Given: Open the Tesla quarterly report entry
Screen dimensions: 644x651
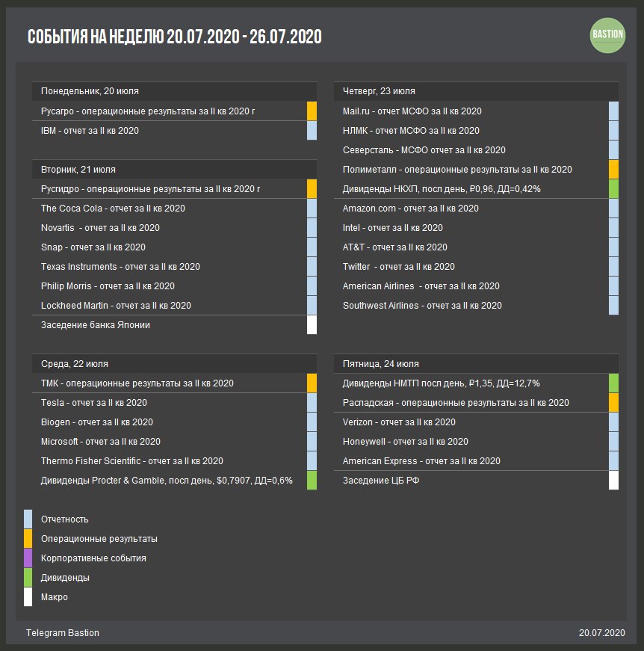Looking at the screenshot, I should coord(94,403).
